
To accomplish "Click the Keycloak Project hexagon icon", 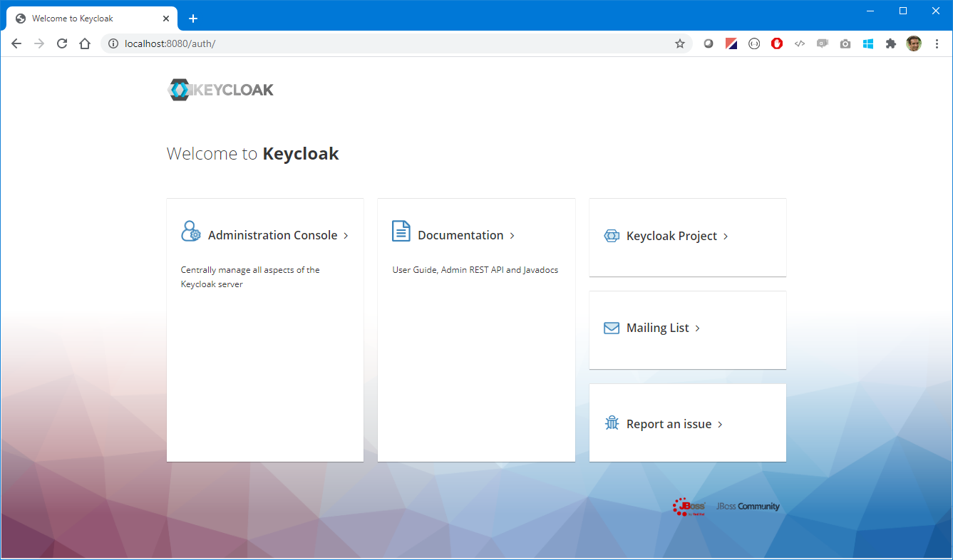I will point(612,236).
